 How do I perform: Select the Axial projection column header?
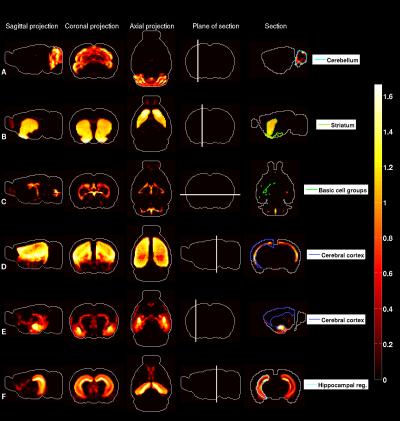pos(152,26)
